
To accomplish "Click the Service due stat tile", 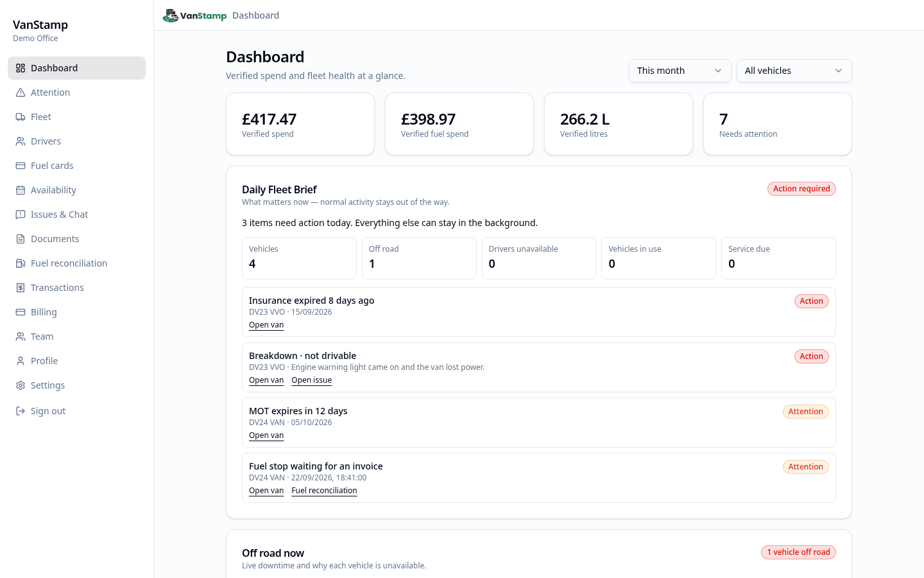I will pos(778,258).
